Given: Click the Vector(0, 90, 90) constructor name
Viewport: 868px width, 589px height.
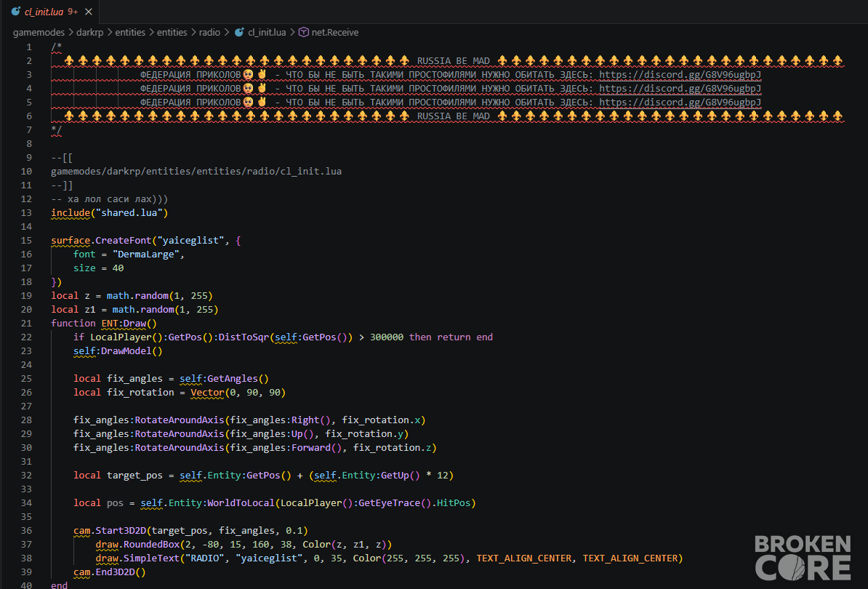Looking at the screenshot, I should [208, 393].
